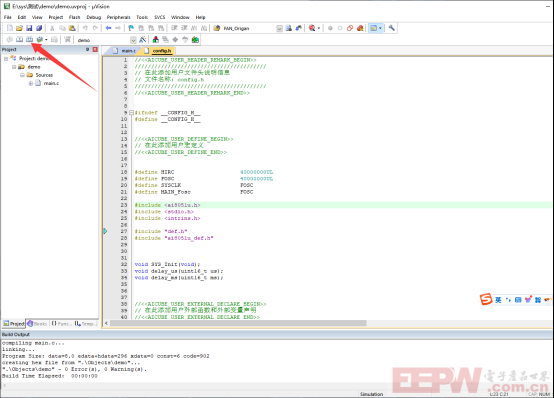The width and height of the screenshot is (554, 398).
Task: Open Manage Project Items colored boxes icon
Action: [155, 40]
